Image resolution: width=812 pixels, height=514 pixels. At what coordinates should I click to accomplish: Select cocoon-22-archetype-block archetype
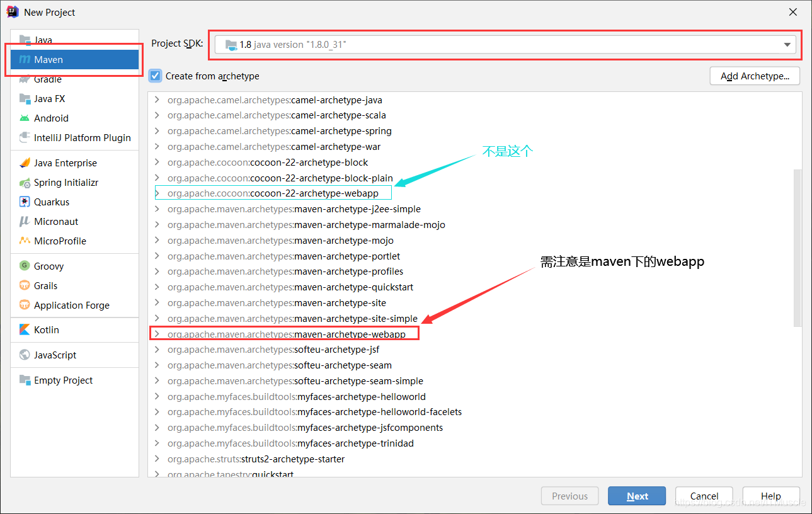[x=268, y=163]
